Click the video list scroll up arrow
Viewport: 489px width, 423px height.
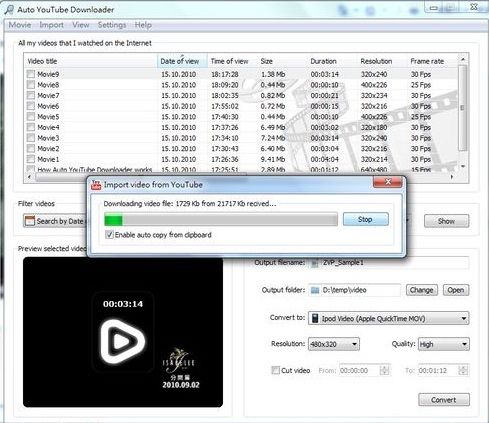click(463, 59)
